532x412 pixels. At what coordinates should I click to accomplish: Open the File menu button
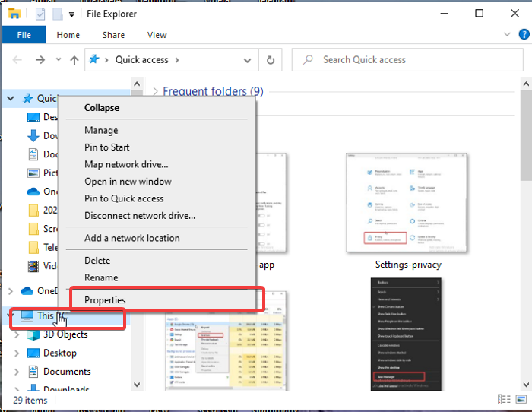click(x=24, y=35)
